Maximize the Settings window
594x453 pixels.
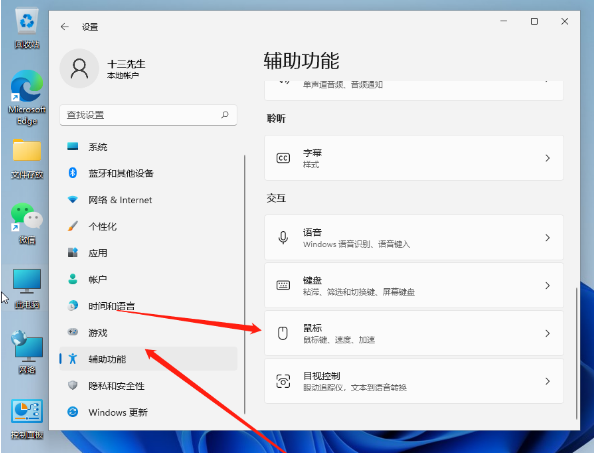(x=534, y=22)
